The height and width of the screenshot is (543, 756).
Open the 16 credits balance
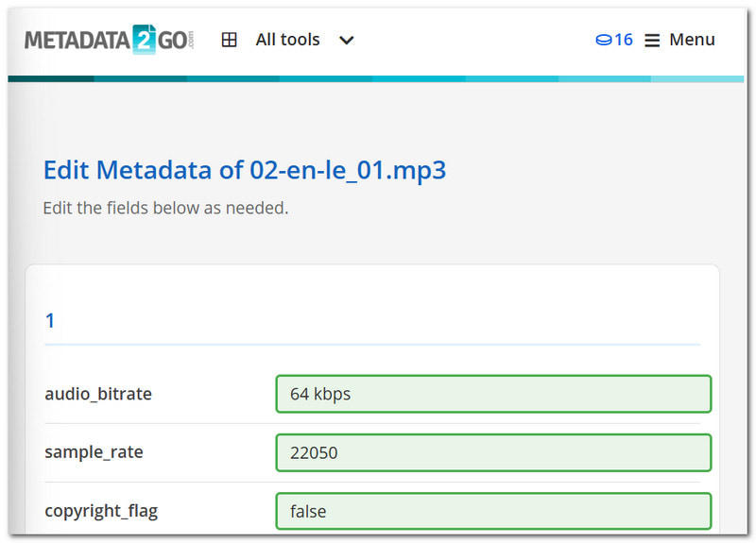(624, 40)
